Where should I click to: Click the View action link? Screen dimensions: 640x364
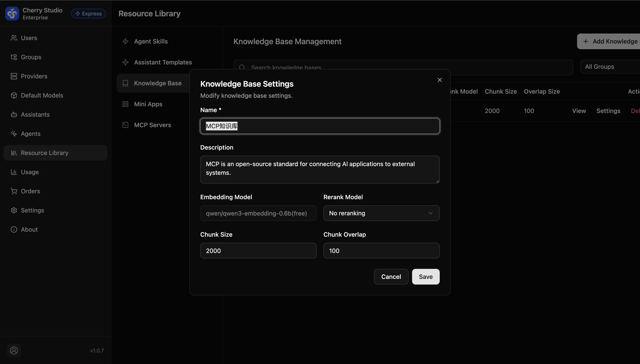[579, 111]
